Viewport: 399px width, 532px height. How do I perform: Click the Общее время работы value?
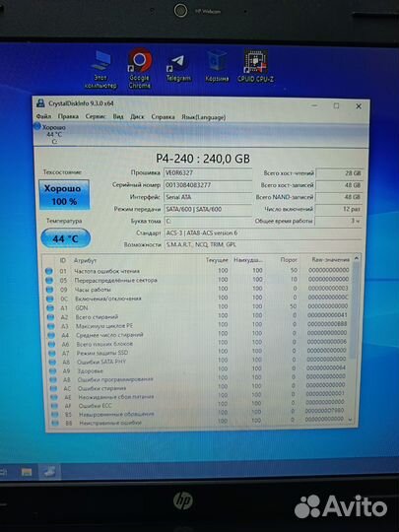(338, 221)
